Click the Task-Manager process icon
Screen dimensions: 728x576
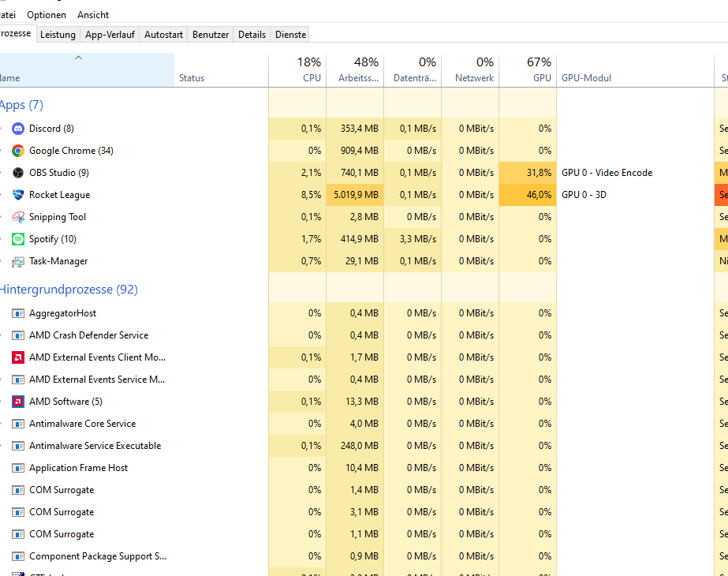click(18, 261)
